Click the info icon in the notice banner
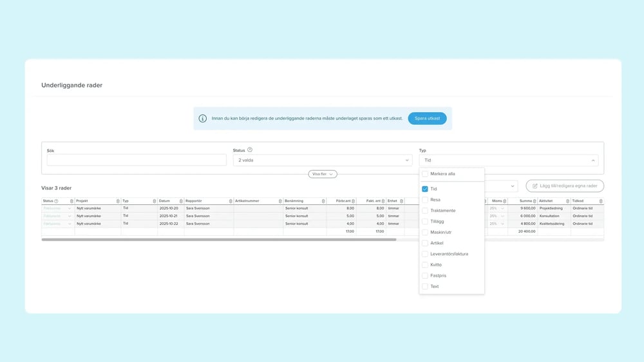The height and width of the screenshot is (362, 644). click(x=203, y=119)
